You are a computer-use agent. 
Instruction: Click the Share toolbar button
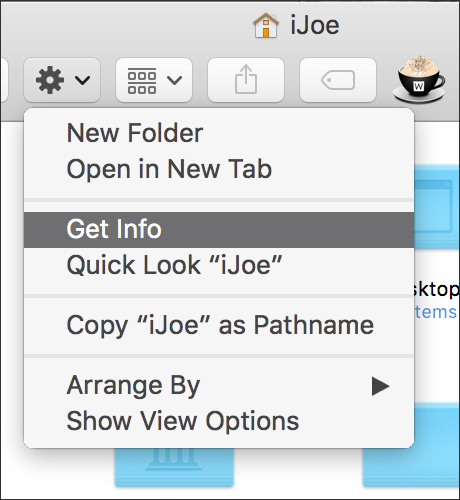(x=246, y=80)
